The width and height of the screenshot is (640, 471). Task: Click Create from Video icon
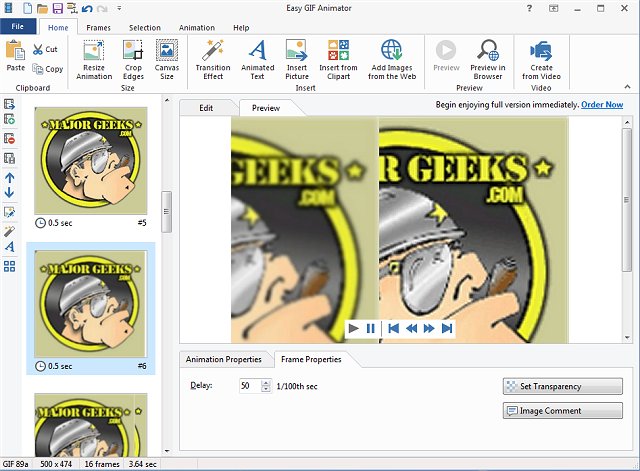point(541,51)
